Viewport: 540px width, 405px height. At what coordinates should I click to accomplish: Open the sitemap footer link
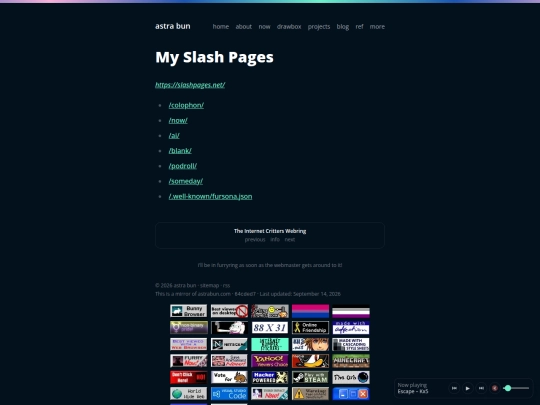pos(209,285)
